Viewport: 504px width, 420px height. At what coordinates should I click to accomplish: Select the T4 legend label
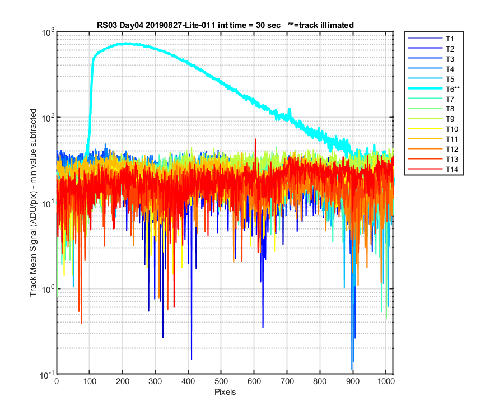450,69
